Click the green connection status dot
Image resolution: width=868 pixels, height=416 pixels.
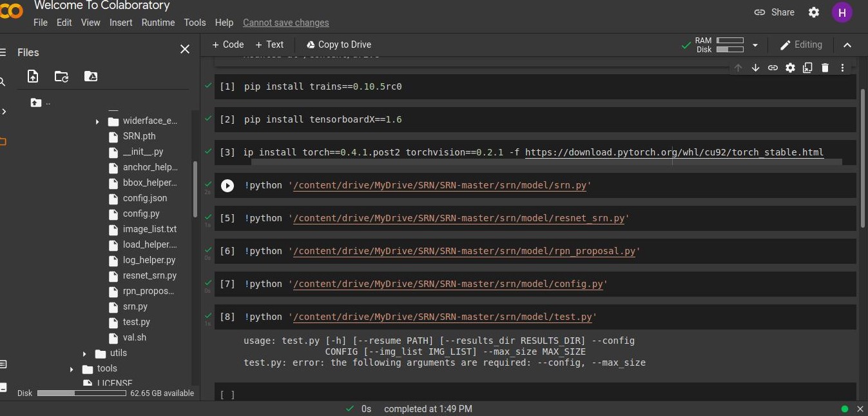(845, 409)
